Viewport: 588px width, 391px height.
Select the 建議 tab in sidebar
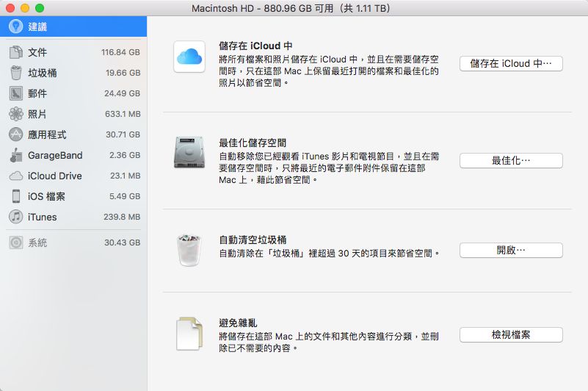(x=73, y=26)
